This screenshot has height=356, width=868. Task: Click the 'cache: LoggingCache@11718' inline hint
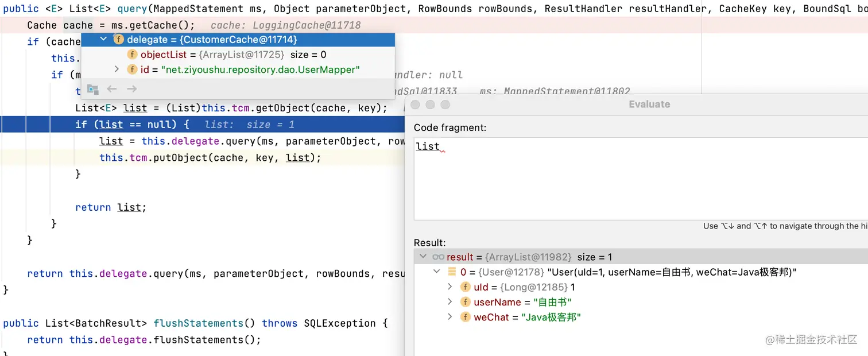(286, 25)
